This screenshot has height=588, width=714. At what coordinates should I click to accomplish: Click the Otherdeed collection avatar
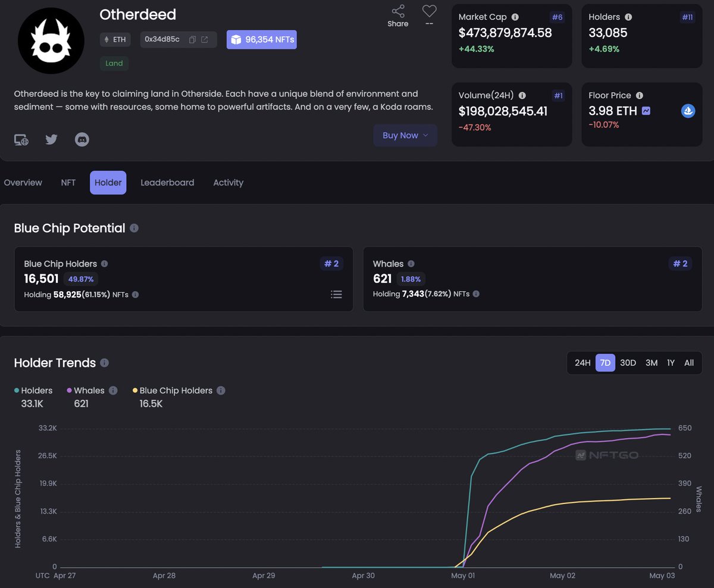coord(51,41)
